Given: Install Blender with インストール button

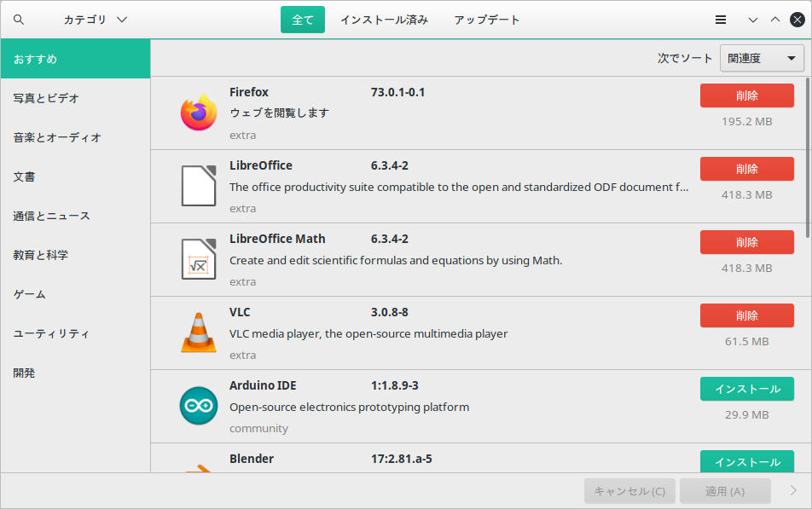Looking at the screenshot, I should (747, 461).
